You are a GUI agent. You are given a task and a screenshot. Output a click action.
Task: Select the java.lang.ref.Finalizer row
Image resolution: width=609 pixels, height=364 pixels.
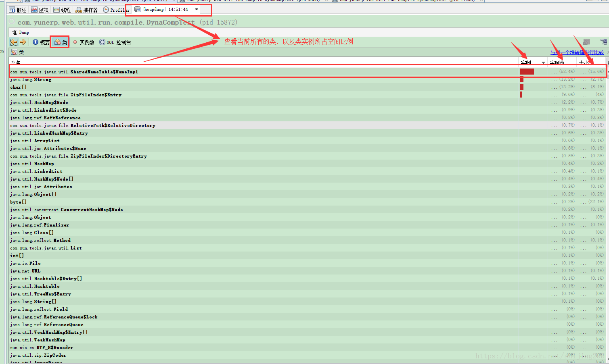[x=308, y=225]
